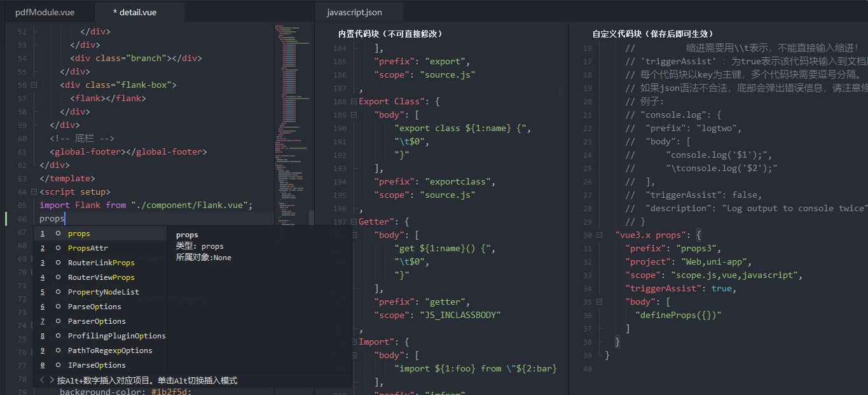Collapse the Export Class block at line 188
Viewport: 868px width, 395px height.
(x=354, y=101)
